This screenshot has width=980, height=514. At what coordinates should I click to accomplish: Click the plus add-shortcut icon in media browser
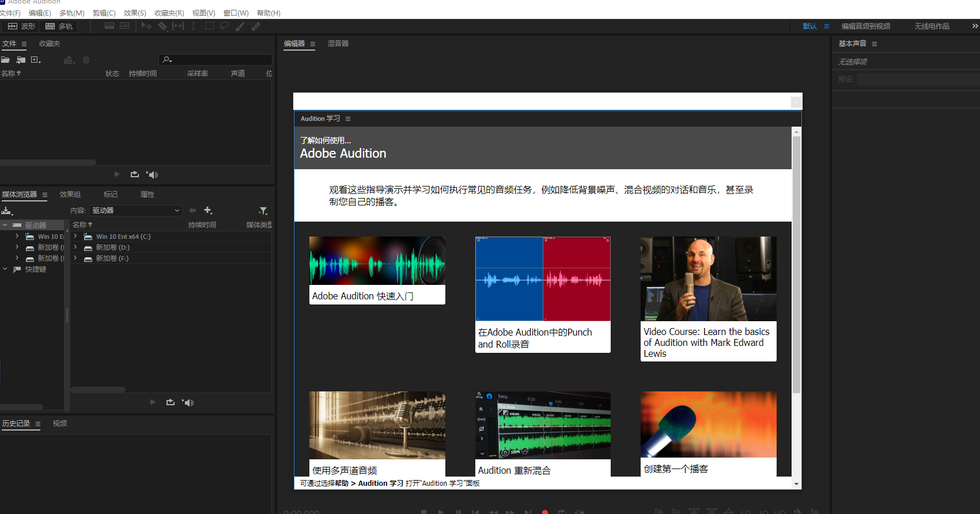209,211
